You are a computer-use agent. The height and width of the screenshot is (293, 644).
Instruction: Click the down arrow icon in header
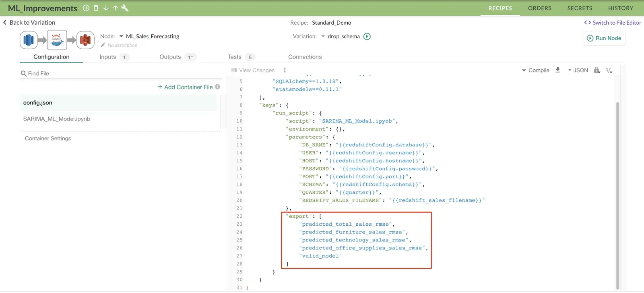(x=105, y=8)
